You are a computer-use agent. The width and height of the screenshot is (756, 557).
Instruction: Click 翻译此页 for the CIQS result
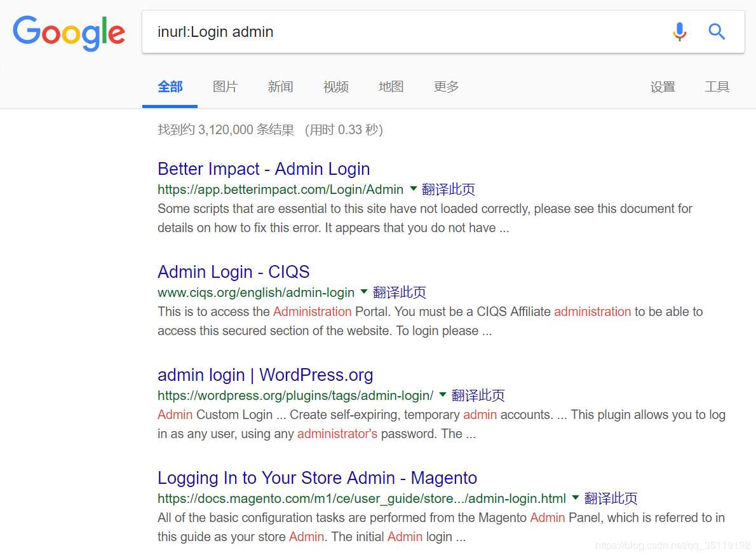pyautogui.click(x=399, y=292)
